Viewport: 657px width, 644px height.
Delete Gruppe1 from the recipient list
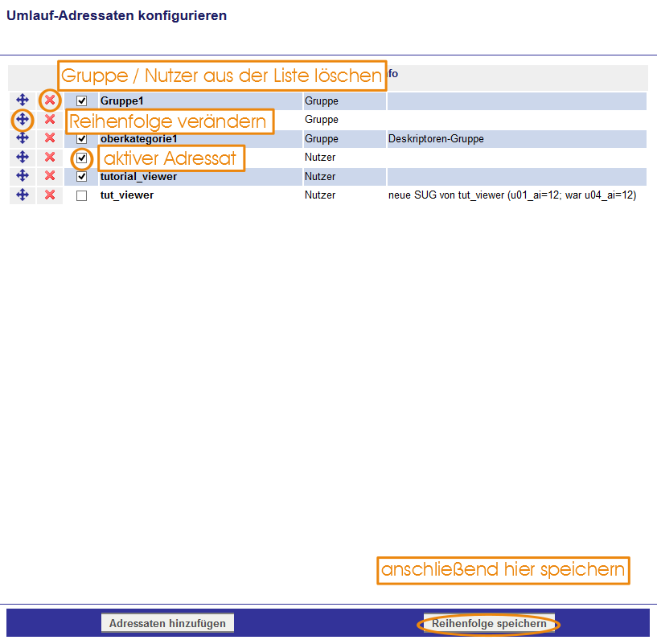pyautogui.click(x=50, y=100)
